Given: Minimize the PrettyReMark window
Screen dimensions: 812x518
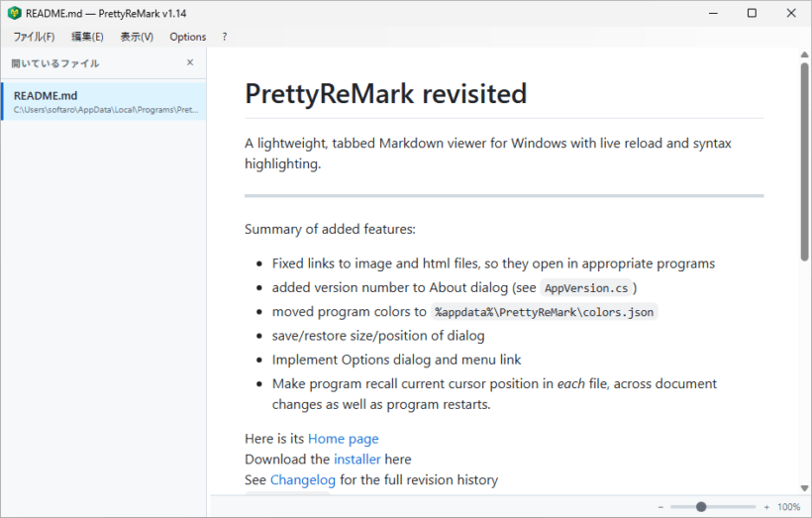Looking at the screenshot, I should coord(713,13).
